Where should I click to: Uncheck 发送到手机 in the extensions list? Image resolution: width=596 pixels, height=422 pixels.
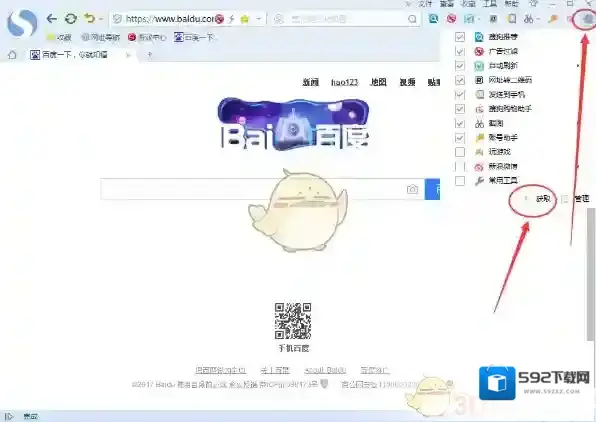point(460,94)
